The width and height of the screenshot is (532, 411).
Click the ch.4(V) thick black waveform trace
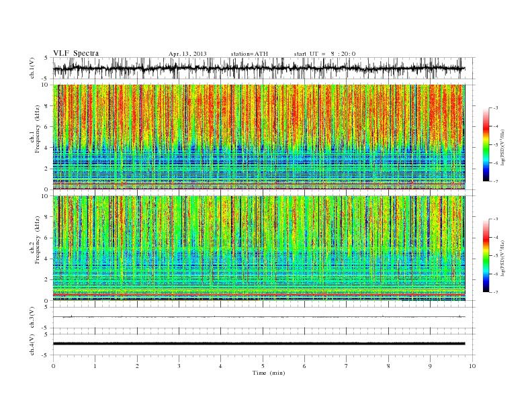point(259,344)
